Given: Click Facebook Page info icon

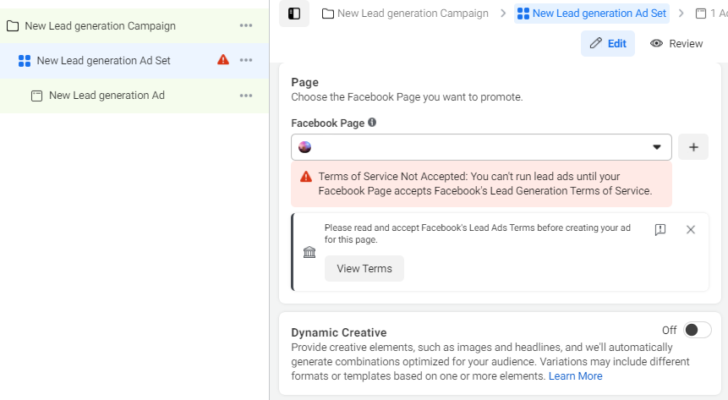Looking at the screenshot, I should tap(372, 123).
